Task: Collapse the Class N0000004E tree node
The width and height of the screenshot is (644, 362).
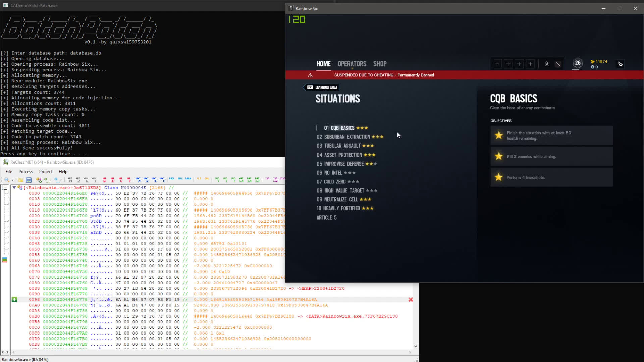Action: tap(14, 188)
